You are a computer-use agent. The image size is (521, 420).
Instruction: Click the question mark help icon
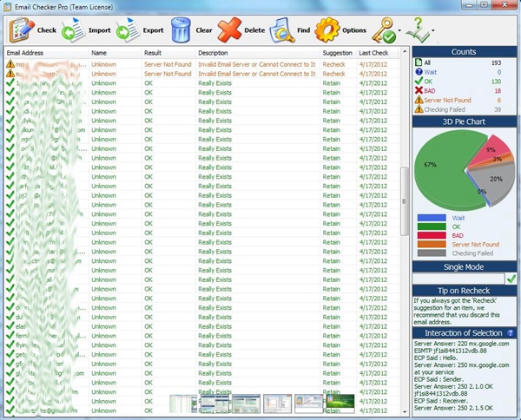(x=420, y=30)
